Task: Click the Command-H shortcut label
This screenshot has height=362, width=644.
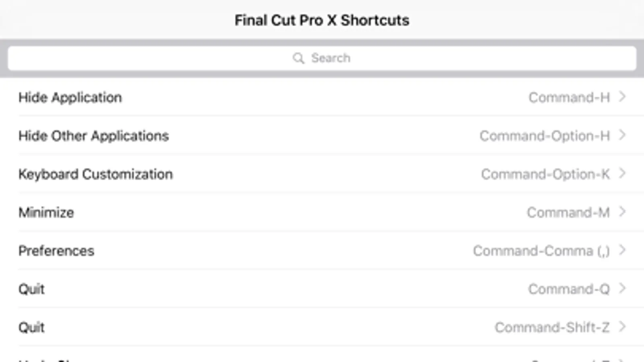Action: 569,97
